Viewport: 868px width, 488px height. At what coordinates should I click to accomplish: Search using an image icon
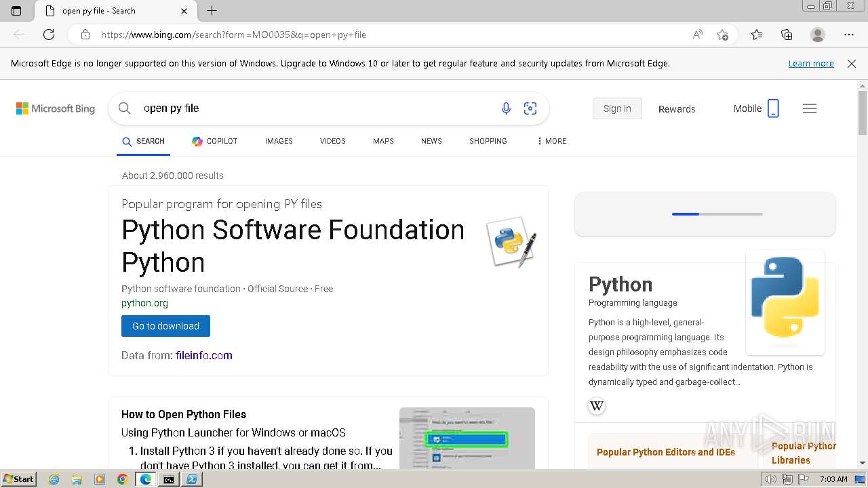pos(530,108)
